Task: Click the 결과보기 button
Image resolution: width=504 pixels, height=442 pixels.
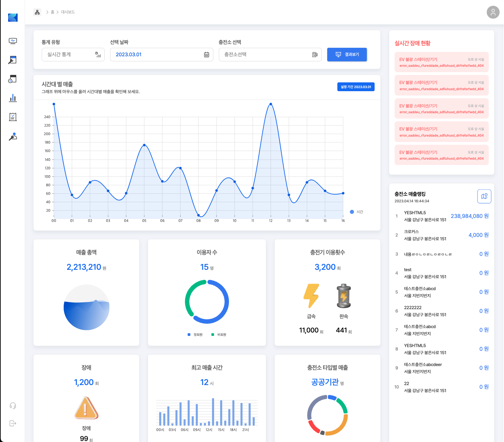Action: coord(347,55)
